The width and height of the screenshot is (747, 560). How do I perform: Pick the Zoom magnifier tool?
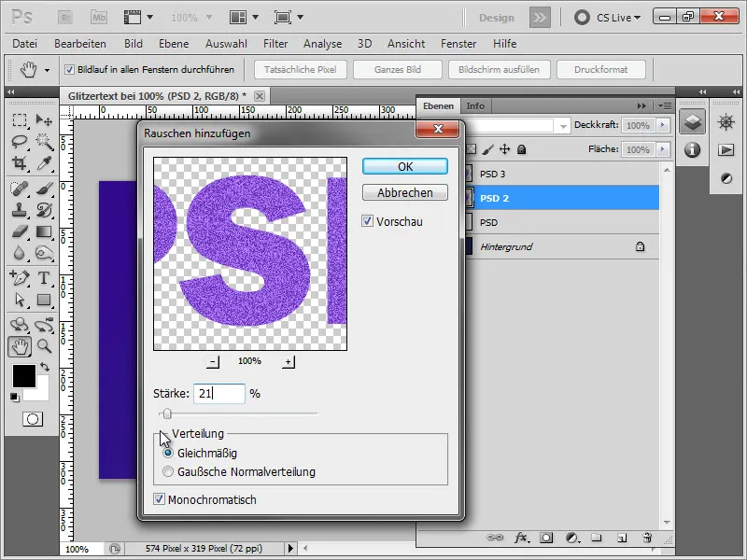(x=44, y=346)
